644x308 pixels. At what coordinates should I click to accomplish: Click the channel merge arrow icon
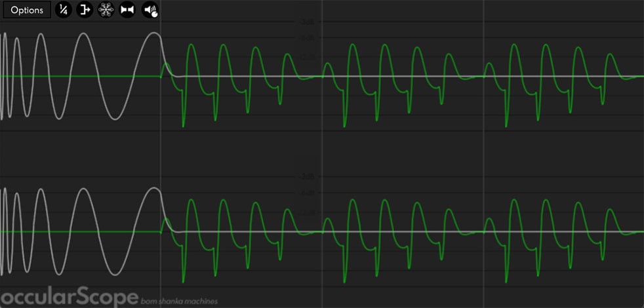[85, 10]
